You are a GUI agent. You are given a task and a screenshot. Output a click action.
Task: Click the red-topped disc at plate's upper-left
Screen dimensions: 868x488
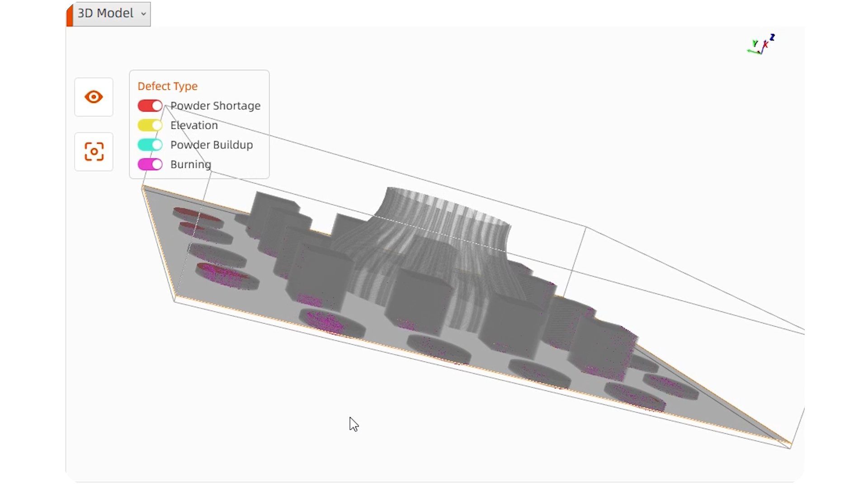195,216
